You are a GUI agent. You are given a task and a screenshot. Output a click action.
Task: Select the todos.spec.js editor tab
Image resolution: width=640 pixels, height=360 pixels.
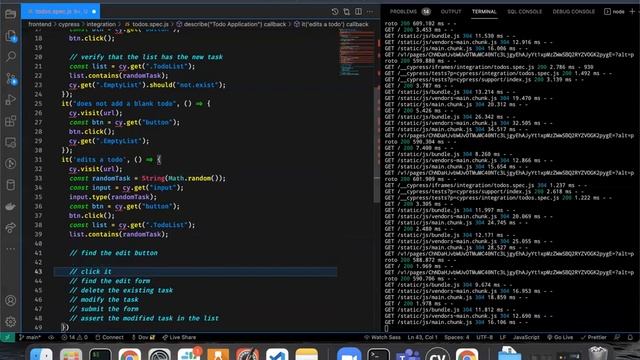coord(60,11)
